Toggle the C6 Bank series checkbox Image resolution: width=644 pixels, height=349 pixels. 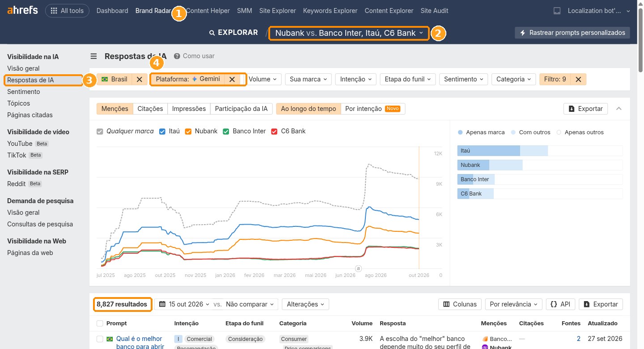tap(275, 132)
